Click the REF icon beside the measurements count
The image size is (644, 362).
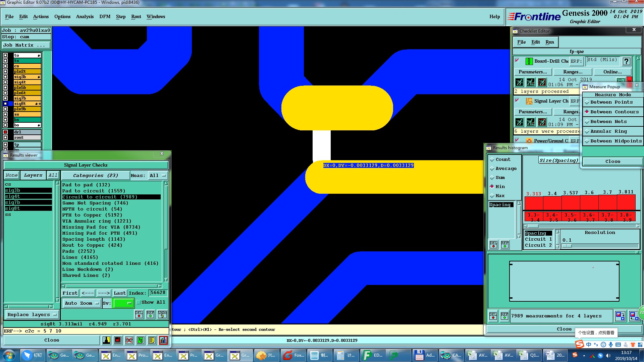click(504, 316)
